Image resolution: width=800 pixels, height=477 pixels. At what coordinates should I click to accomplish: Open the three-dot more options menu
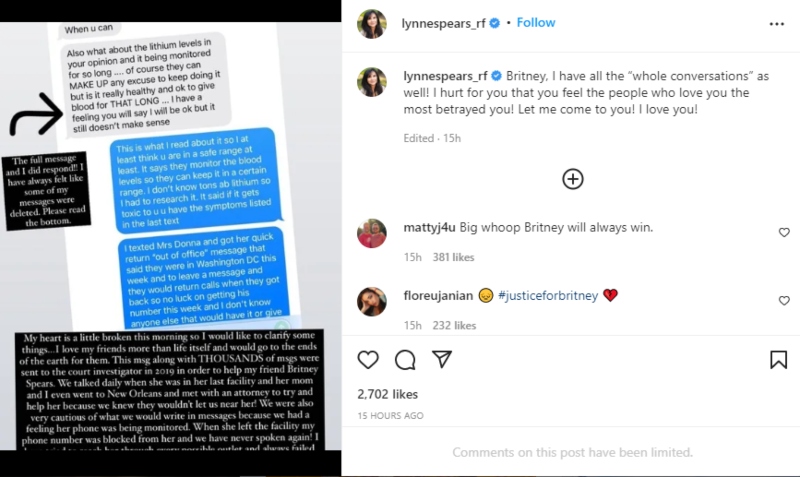(x=777, y=24)
